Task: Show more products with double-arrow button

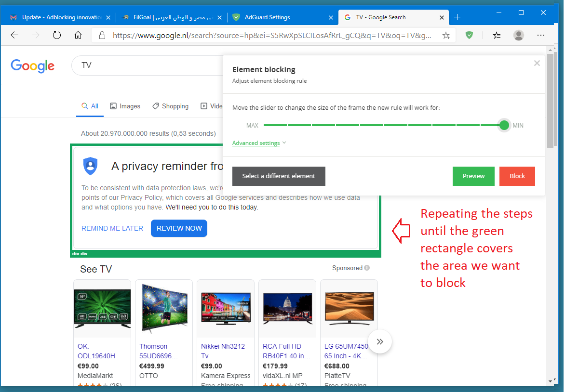Action: 380,341
